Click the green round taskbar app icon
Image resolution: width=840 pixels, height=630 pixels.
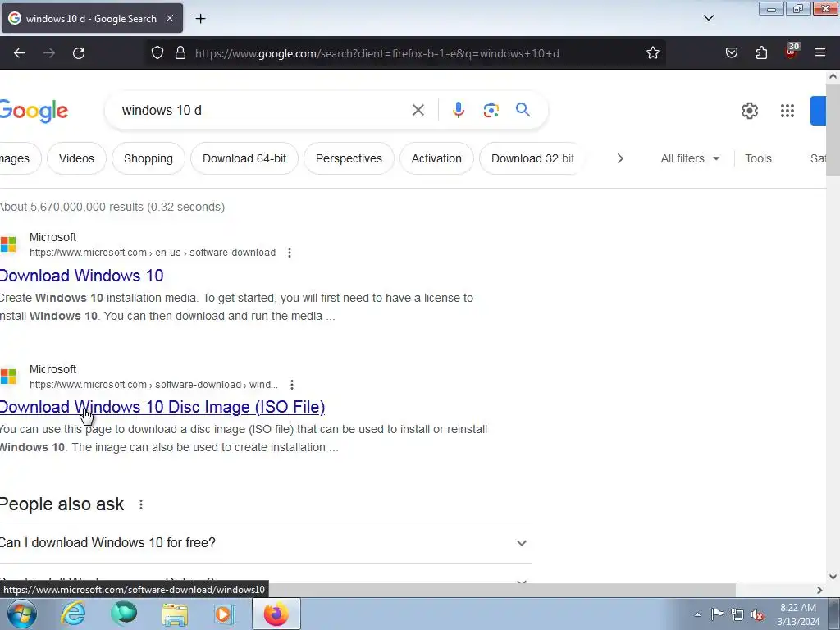(x=124, y=614)
